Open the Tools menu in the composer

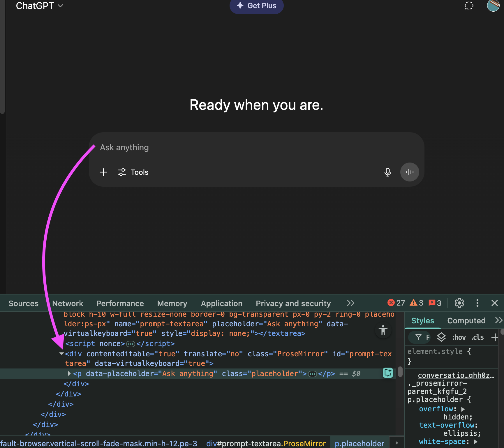(x=133, y=172)
